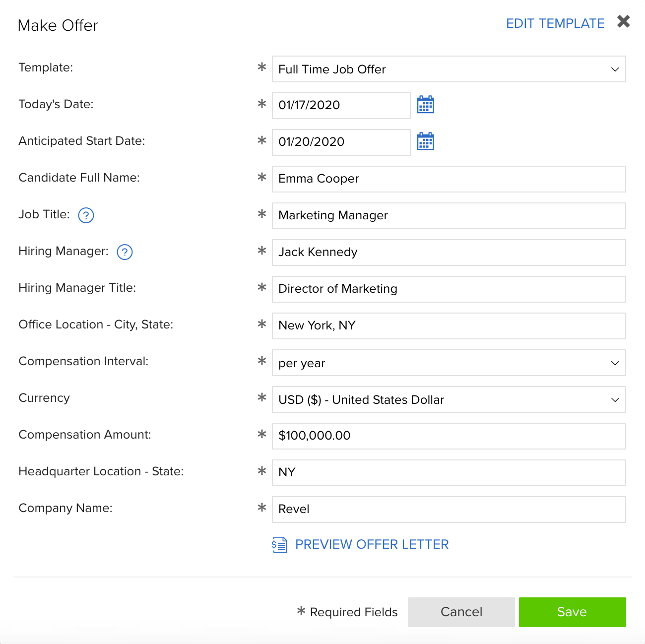Click the Compensation Interval label
The height and width of the screenshot is (644, 645).
coord(83,361)
